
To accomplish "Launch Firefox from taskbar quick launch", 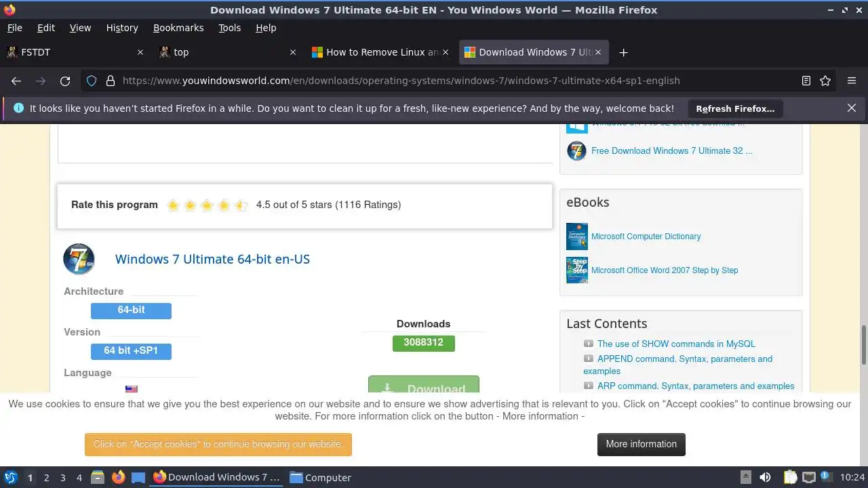I will click(118, 477).
